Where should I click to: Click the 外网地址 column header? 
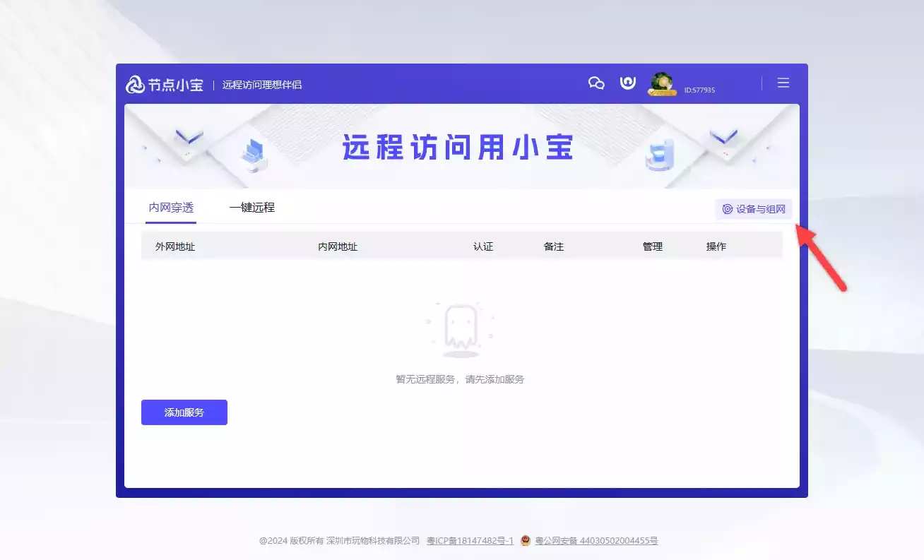(x=175, y=246)
